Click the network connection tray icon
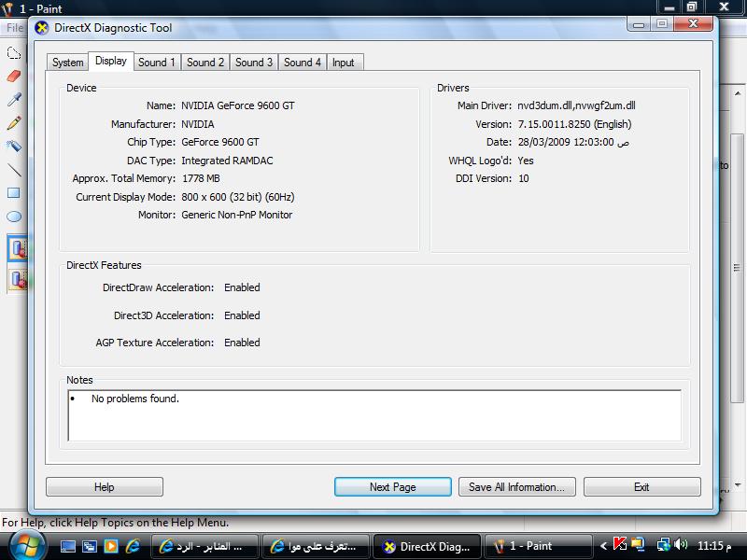The width and height of the screenshot is (747, 560). point(663,544)
